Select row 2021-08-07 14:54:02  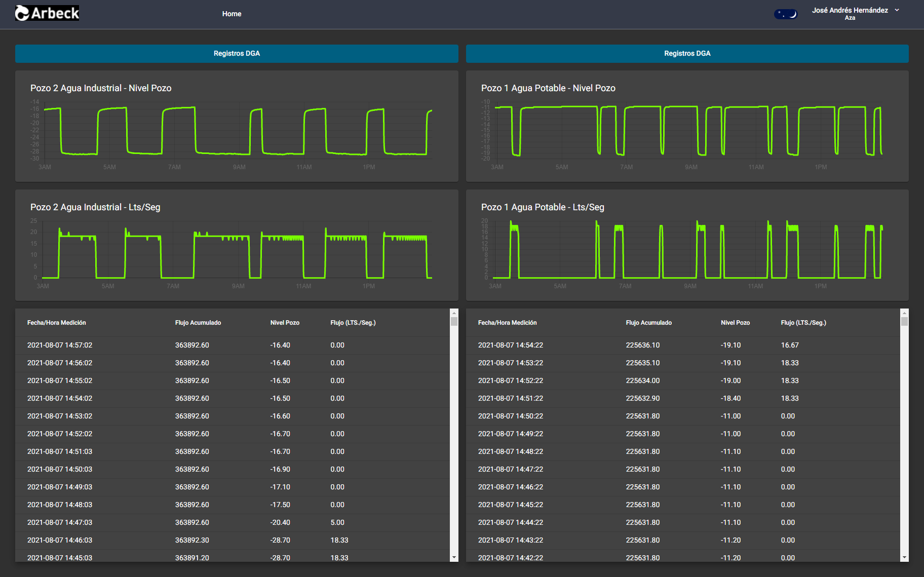pos(233,398)
